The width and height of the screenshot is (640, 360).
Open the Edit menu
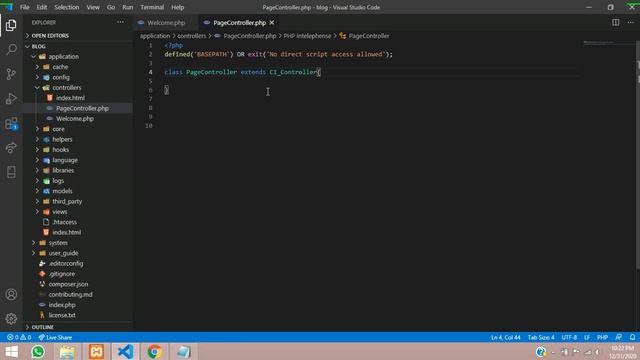[42, 7]
